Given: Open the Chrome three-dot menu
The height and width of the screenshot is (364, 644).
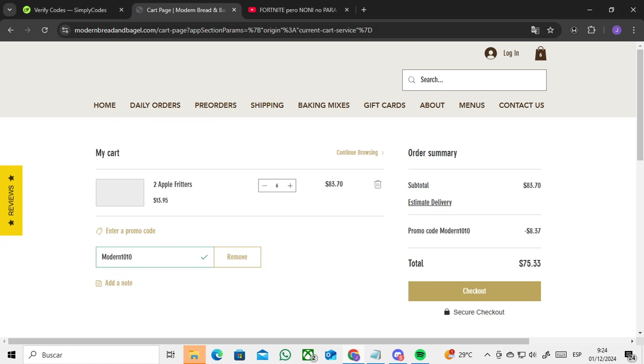Looking at the screenshot, I should 634,30.
